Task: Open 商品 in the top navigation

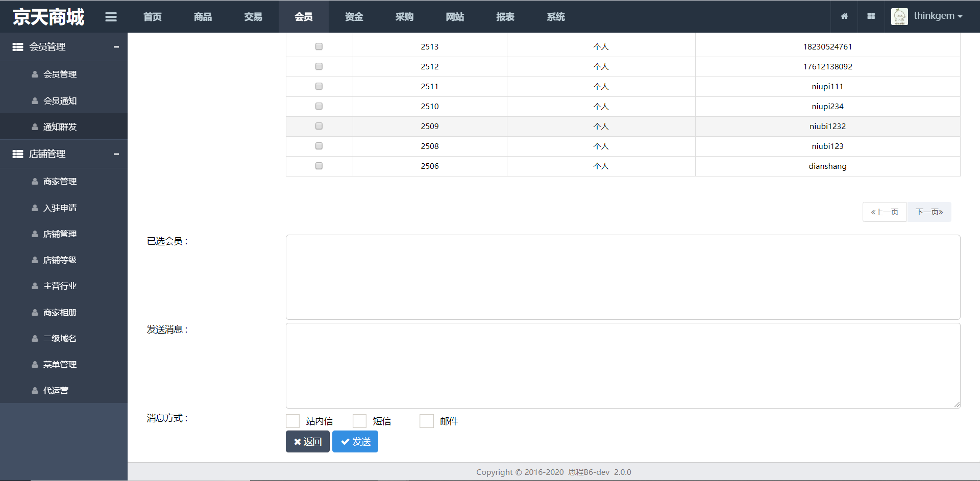Action: tap(203, 17)
